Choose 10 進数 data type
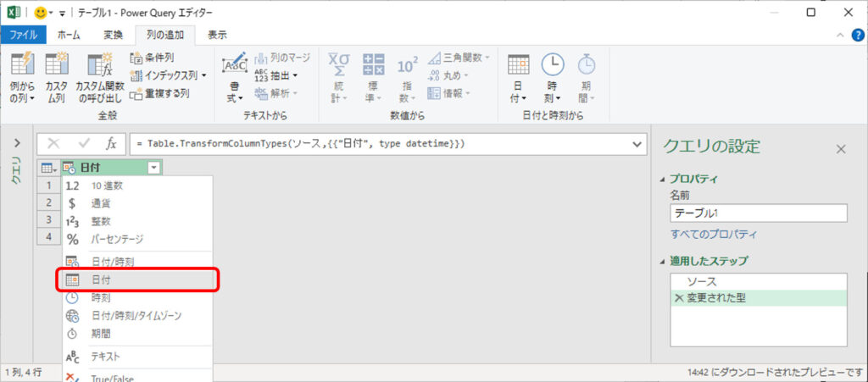 pyautogui.click(x=137, y=185)
